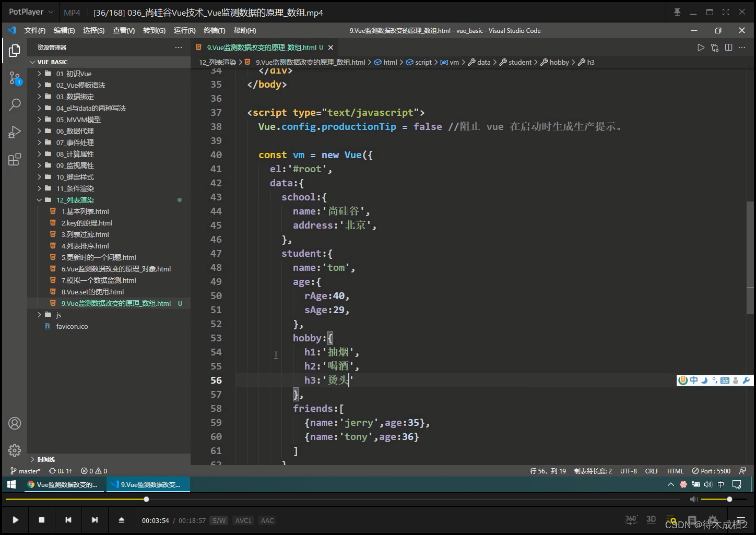
Task: Mute PotPlayer speaker icon
Action: tap(693, 500)
